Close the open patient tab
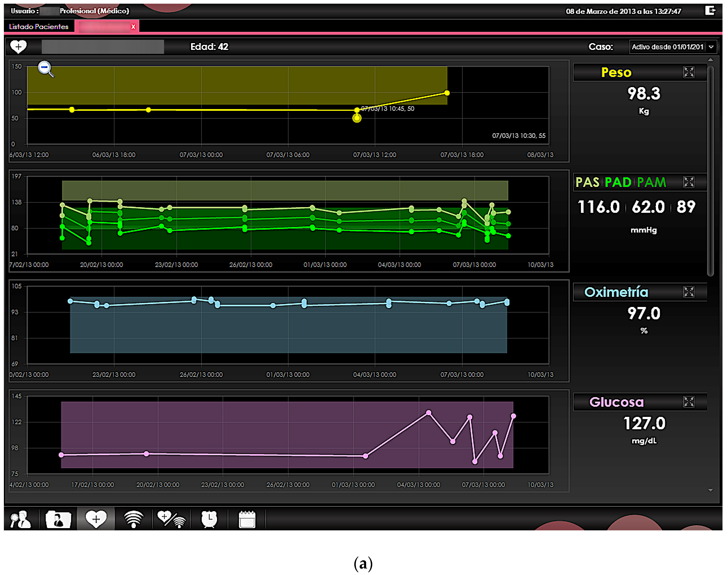Image resolution: width=728 pixels, height=575 pixels. [x=133, y=27]
